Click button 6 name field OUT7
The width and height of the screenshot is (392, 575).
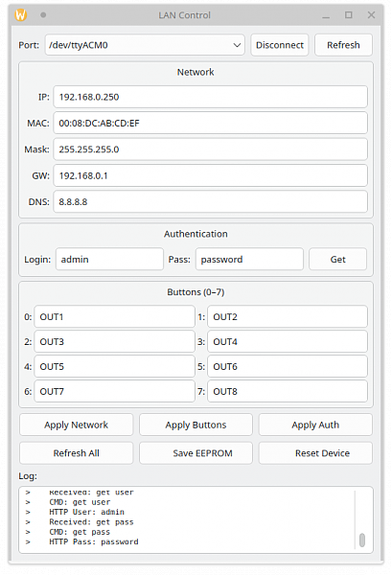114,392
